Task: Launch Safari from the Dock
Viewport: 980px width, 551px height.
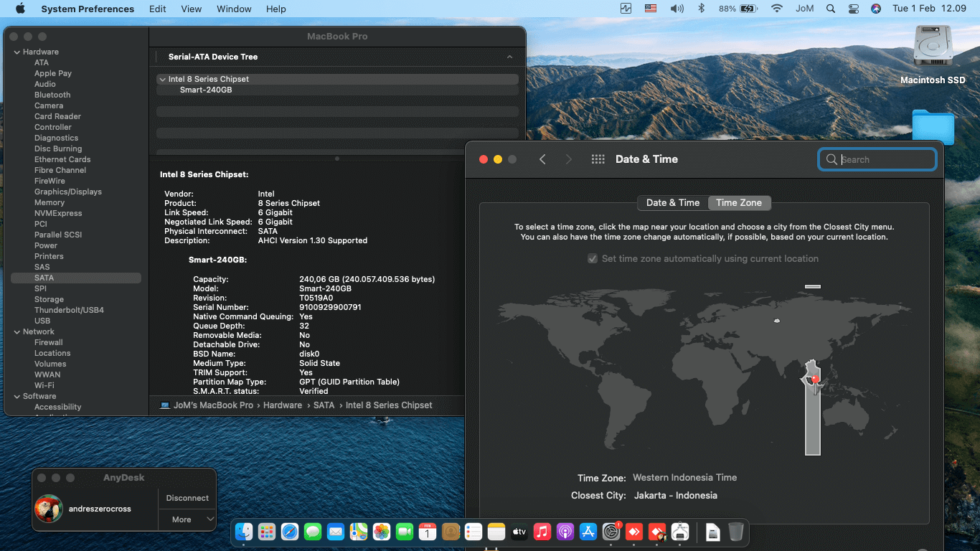Action: pyautogui.click(x=290, y=532)
